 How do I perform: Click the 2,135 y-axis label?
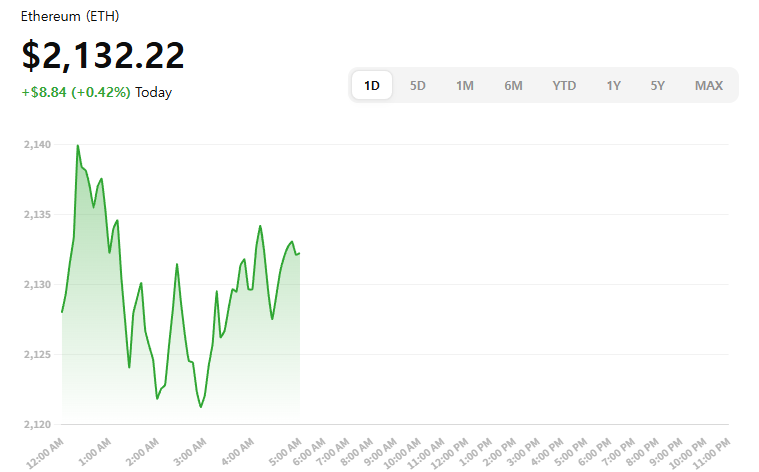(x=37, y=214)
